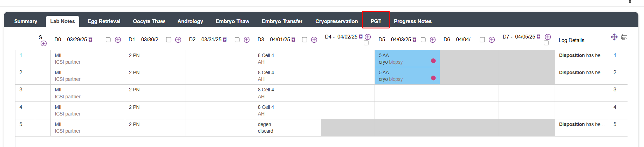Open the PGT tab
Image resolution: width=644 pixels, height=147 pixels.
(376, 21)
